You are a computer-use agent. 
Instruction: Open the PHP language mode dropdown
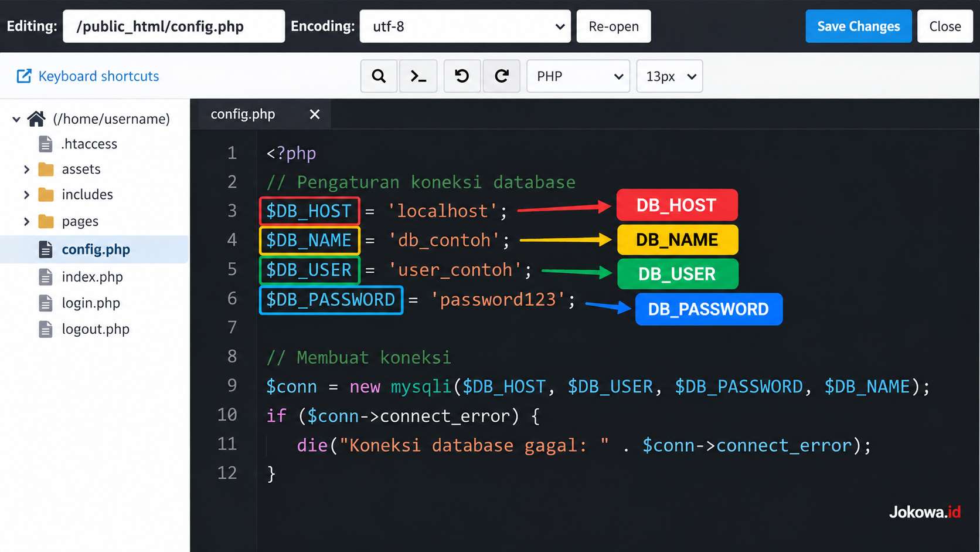pos(578,76)
